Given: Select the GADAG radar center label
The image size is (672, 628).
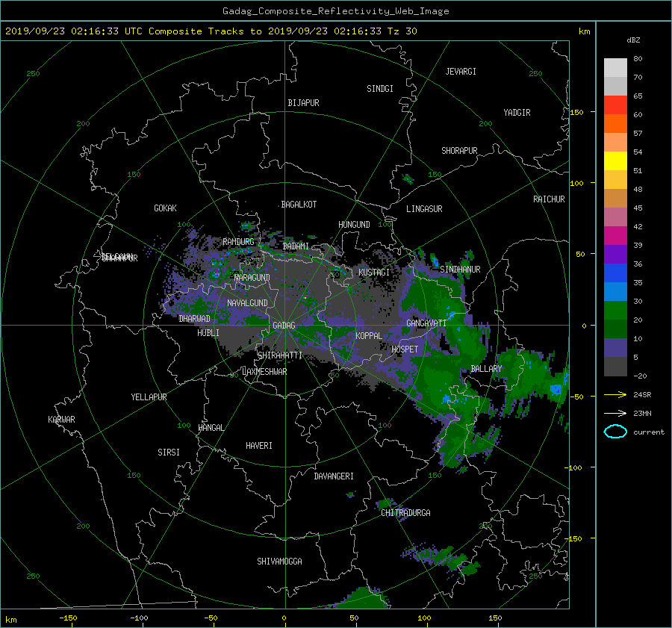Looking at the screenshot, I should 284,326.
